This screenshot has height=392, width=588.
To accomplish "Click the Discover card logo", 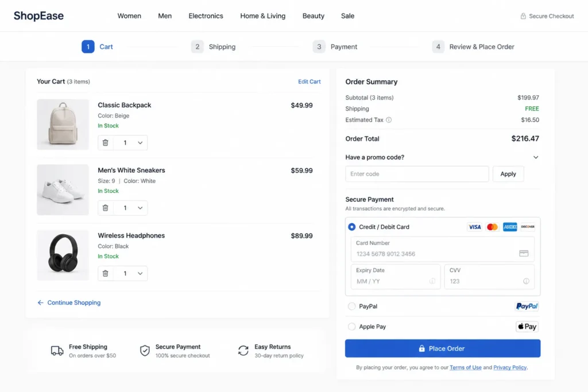I will pos(528,227).
